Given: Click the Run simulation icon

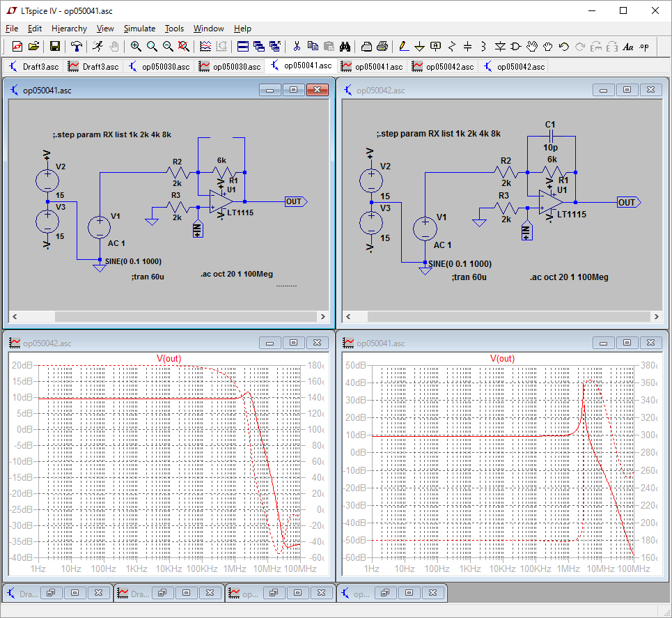Looking at the screenshot, I should click(97, 47).
